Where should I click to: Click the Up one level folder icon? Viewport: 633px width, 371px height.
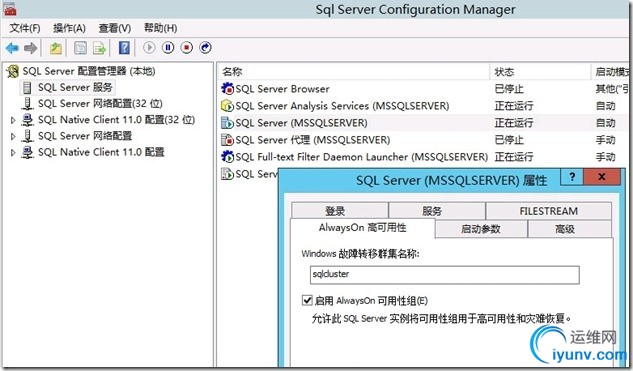[56, 48]
